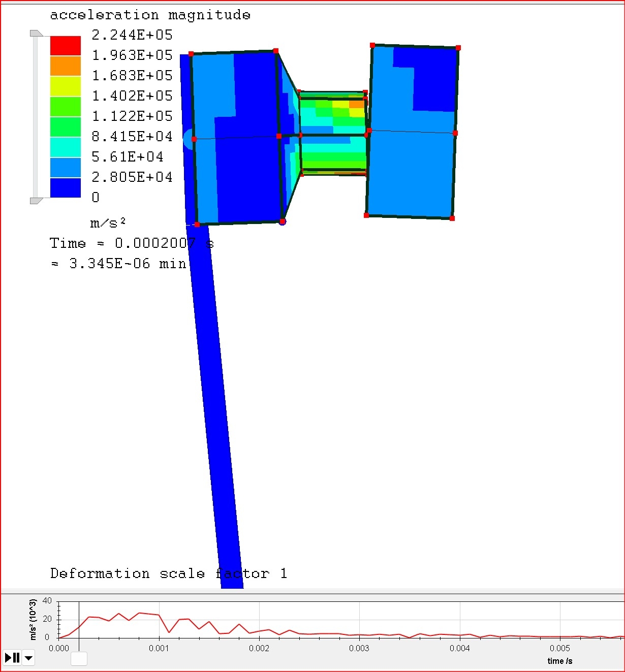Image resolution: width=625 pixels, height=672 pixels.
Task: Click the time slider thumb below the graph
Action: (79, 659)
